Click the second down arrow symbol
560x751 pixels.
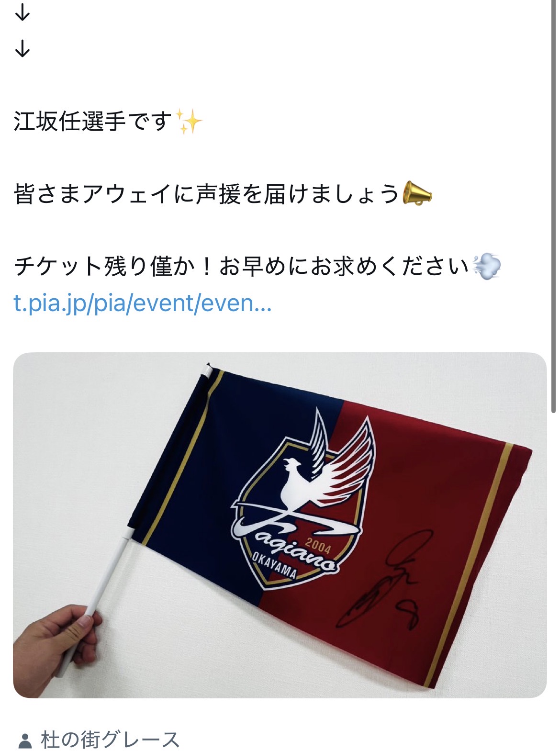pyautogui.click(x=22, y=48)
